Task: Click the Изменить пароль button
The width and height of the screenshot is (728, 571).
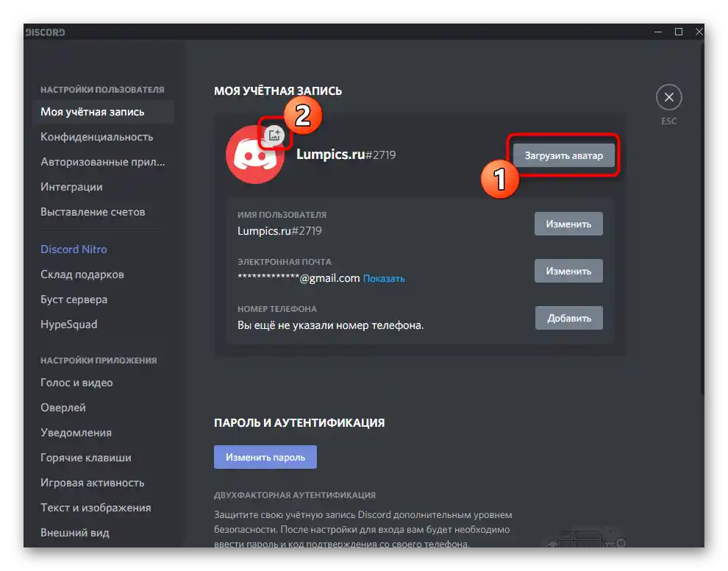Action: [x=265, y=457]
